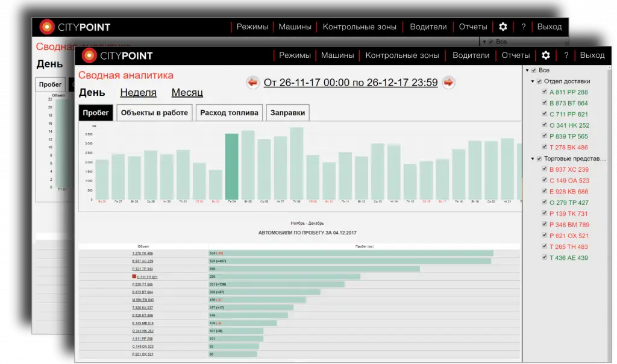
Task: Toggle the checkbox for T 436 AE 439
Action: (545, 258)
